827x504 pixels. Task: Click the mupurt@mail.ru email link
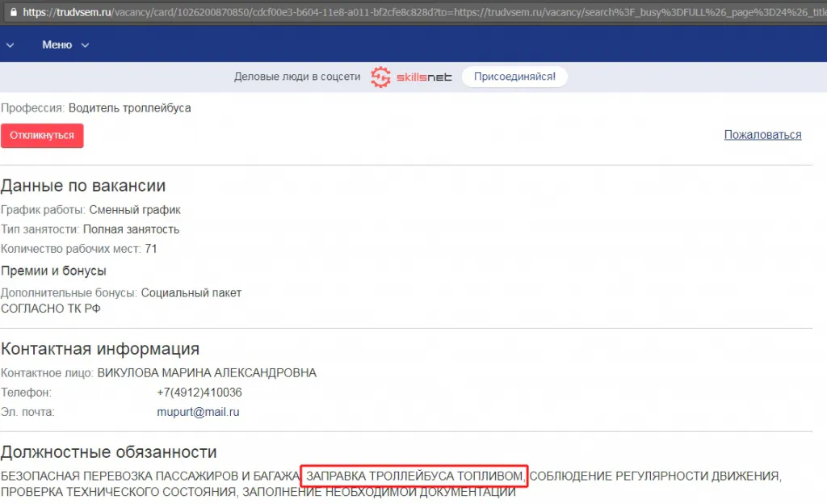point(198,412)
